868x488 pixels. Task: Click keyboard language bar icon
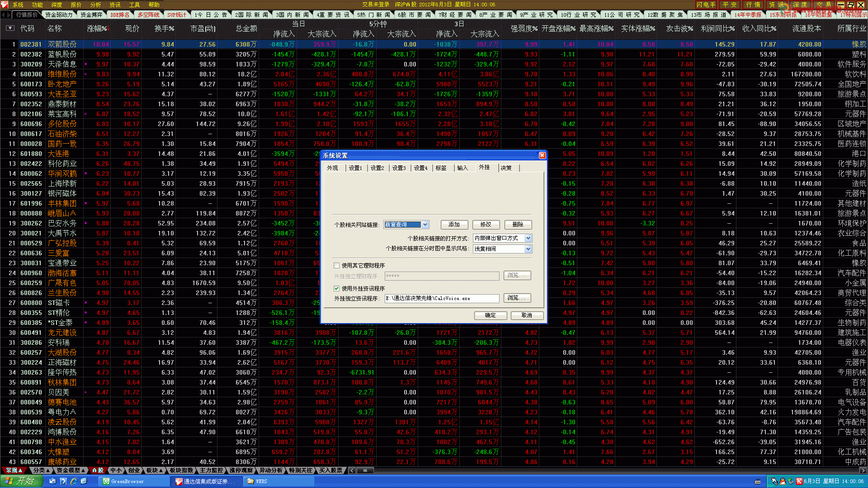758,482
